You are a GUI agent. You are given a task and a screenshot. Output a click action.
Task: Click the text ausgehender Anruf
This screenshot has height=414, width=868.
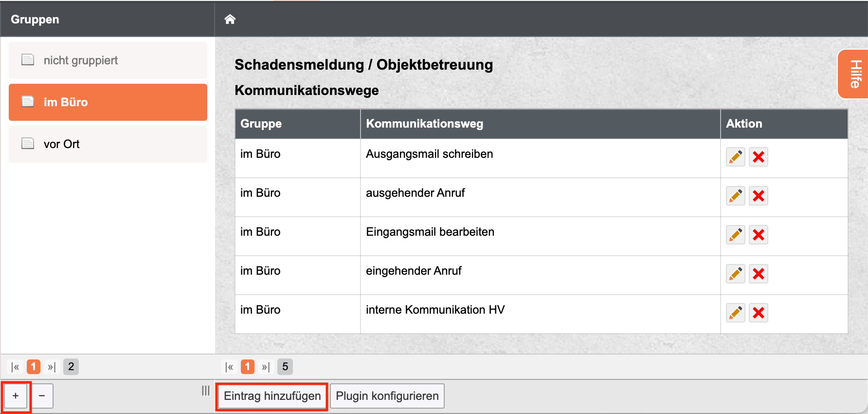(415, 193)
